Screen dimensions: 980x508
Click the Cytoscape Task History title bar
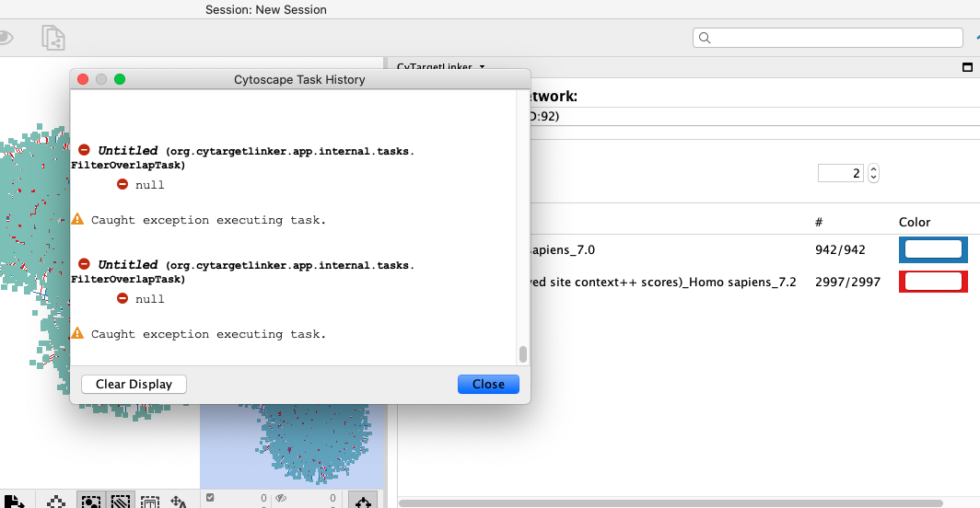(x=299, y=79)
